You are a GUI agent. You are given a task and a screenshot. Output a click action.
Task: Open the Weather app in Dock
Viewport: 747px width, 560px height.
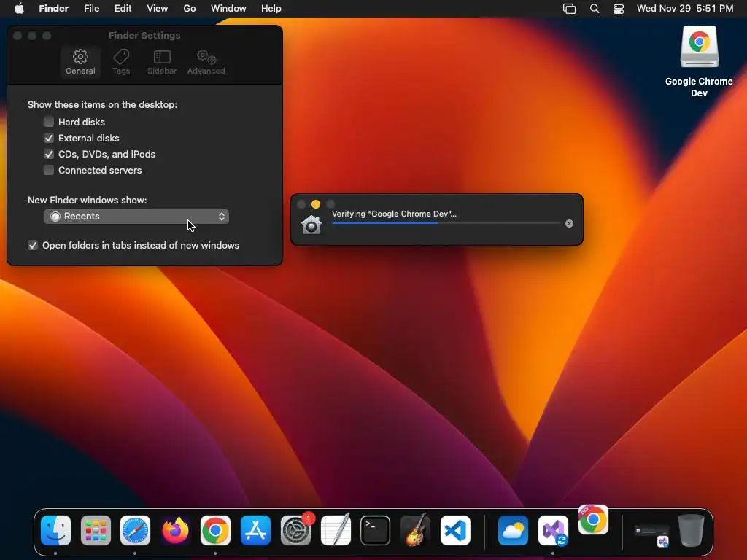tap(513, 530)
